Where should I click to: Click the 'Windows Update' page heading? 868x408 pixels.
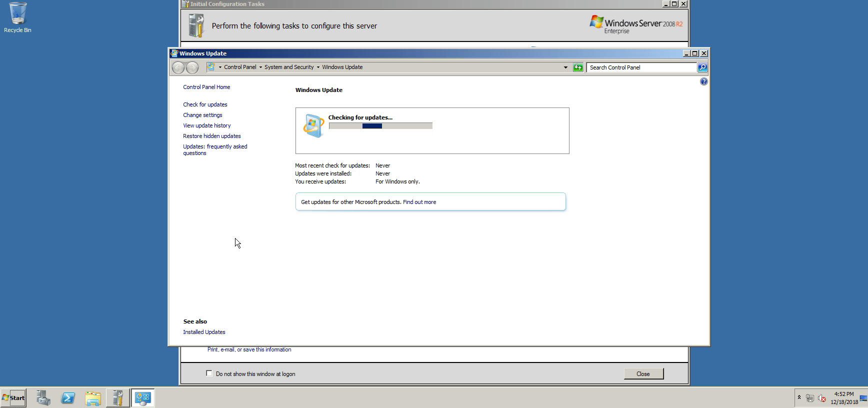[319, 90]
